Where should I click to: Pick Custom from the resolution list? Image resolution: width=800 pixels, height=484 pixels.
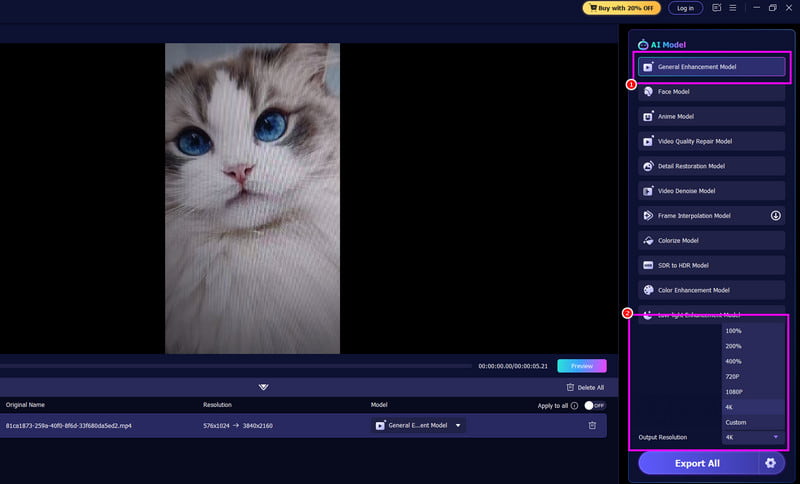735,422
